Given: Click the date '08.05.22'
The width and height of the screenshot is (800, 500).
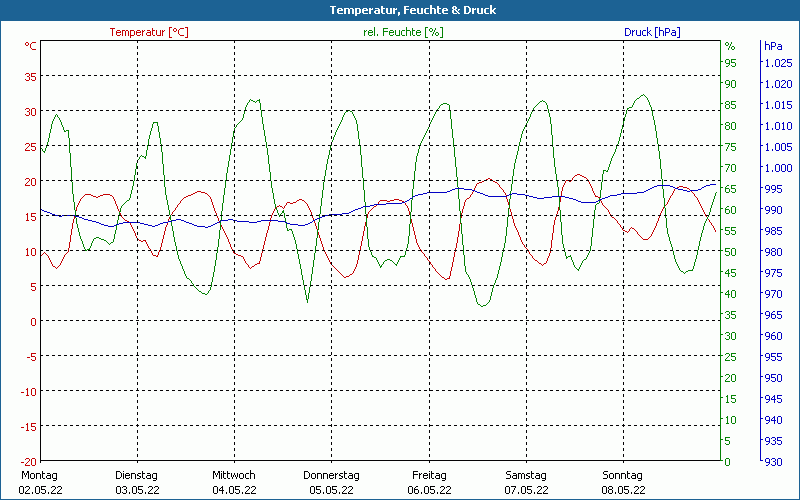Looking at the screenshot, I should pyautogui.click(x=623, y=490).
